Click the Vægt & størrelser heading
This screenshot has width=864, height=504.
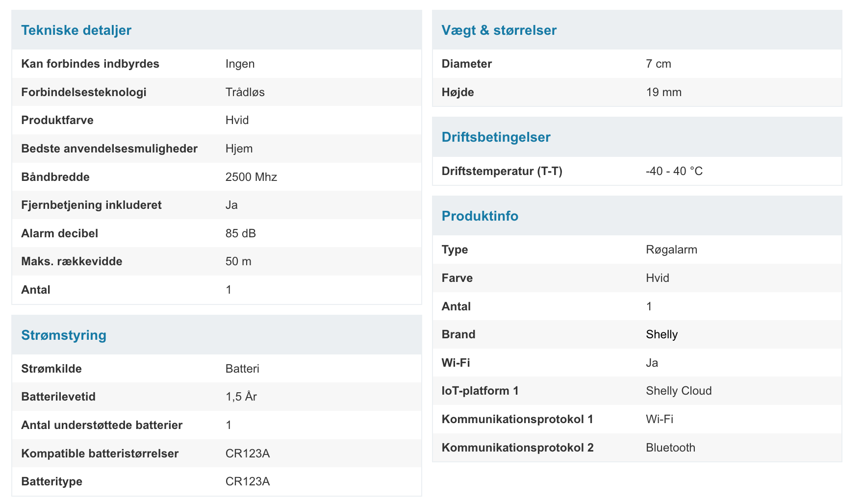[499, 30]
